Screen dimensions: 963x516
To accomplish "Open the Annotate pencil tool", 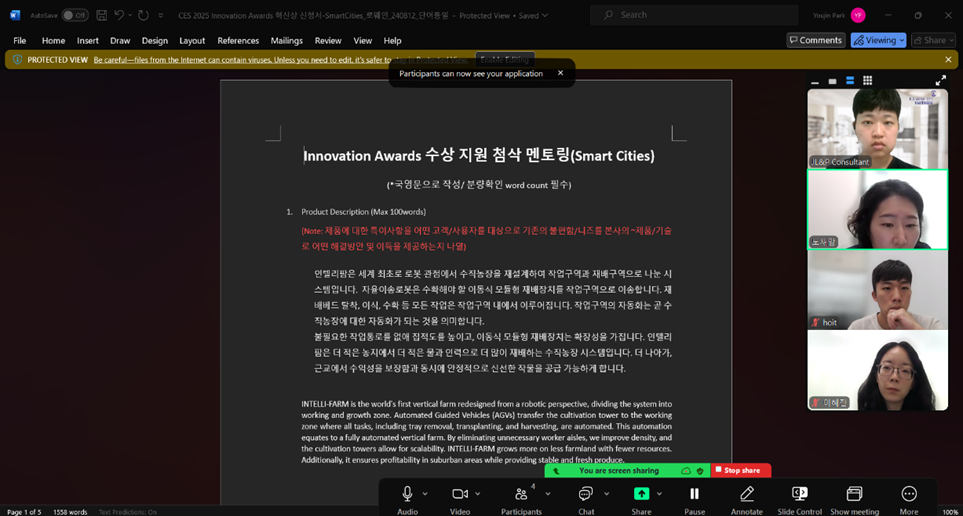I will [747, 494].
